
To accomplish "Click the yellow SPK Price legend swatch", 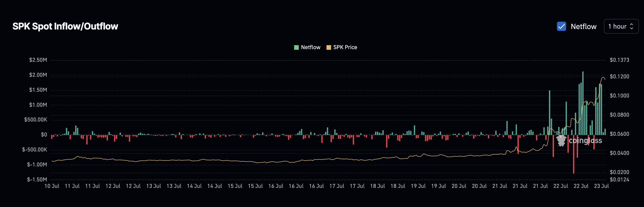I will point(328,47).
